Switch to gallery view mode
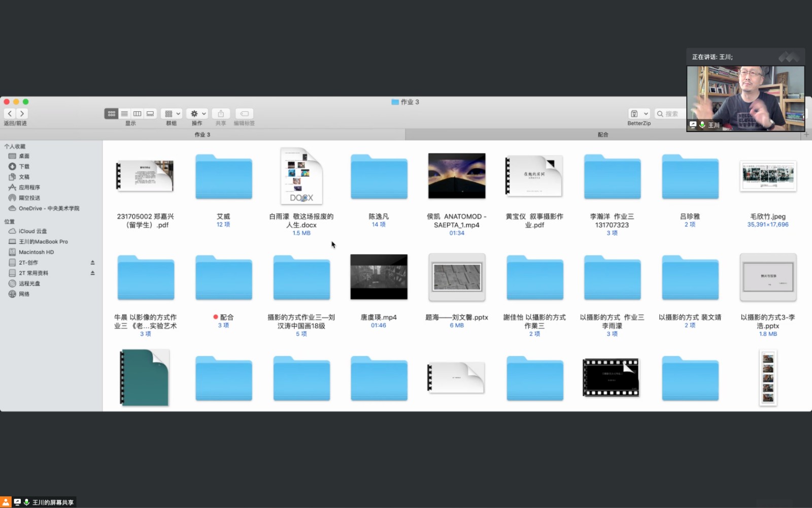The height and width of the screenshot is (508, 812). coord(150,114)
